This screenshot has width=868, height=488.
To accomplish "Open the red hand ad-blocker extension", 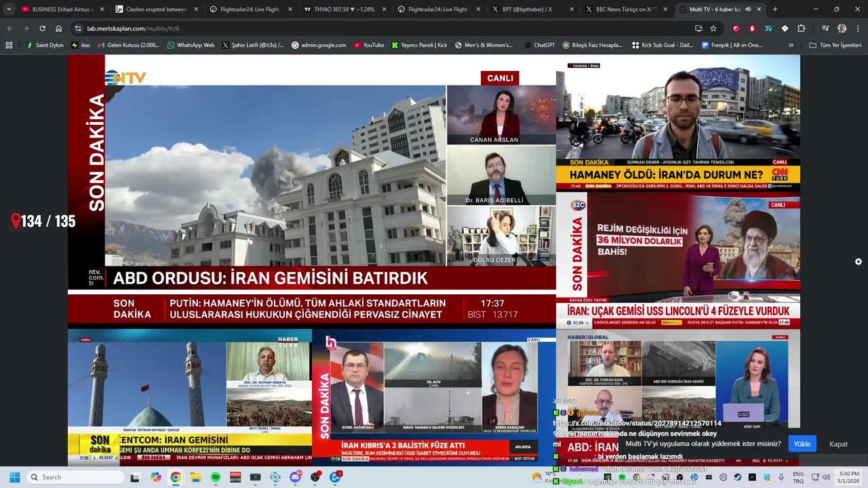I will pos(752,28).
